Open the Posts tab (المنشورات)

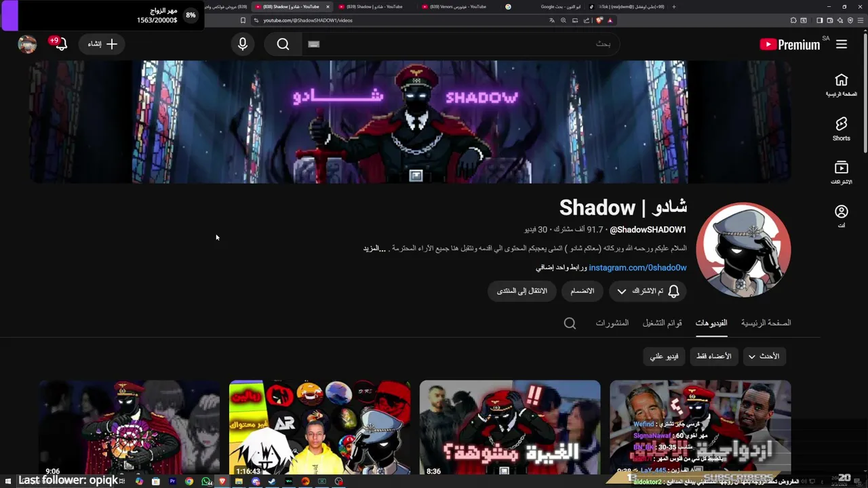point(612,323)
